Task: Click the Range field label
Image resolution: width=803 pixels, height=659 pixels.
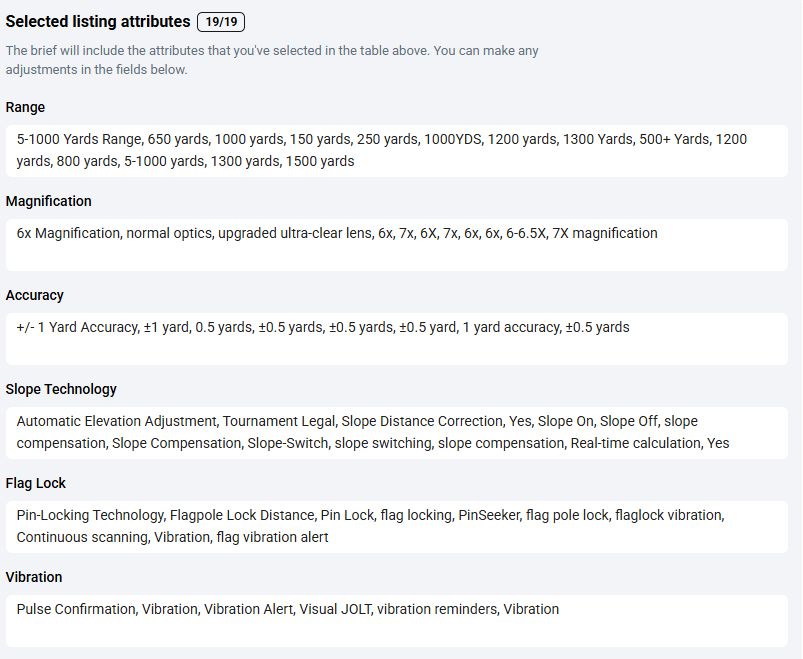Action: tap(25, 107)
